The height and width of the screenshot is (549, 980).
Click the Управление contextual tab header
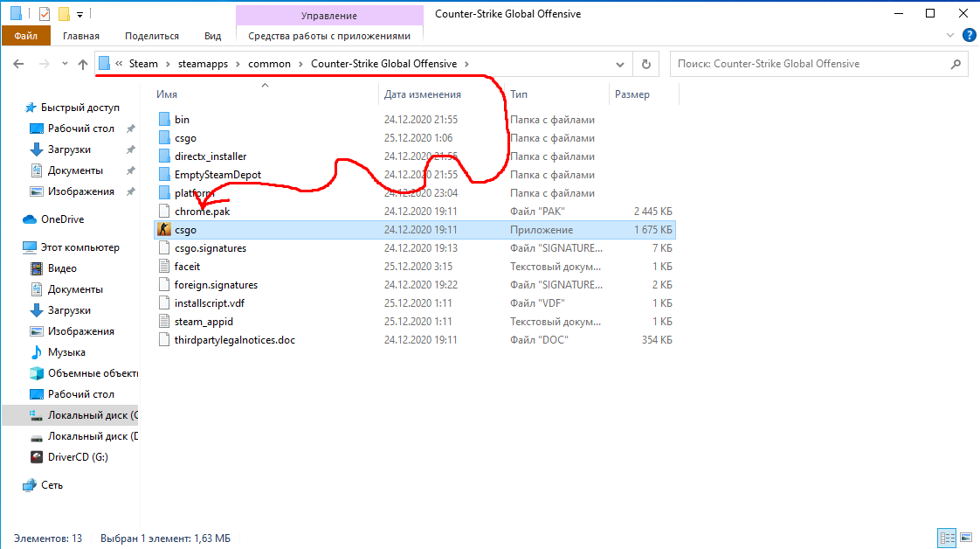click(x=329, y=15)
